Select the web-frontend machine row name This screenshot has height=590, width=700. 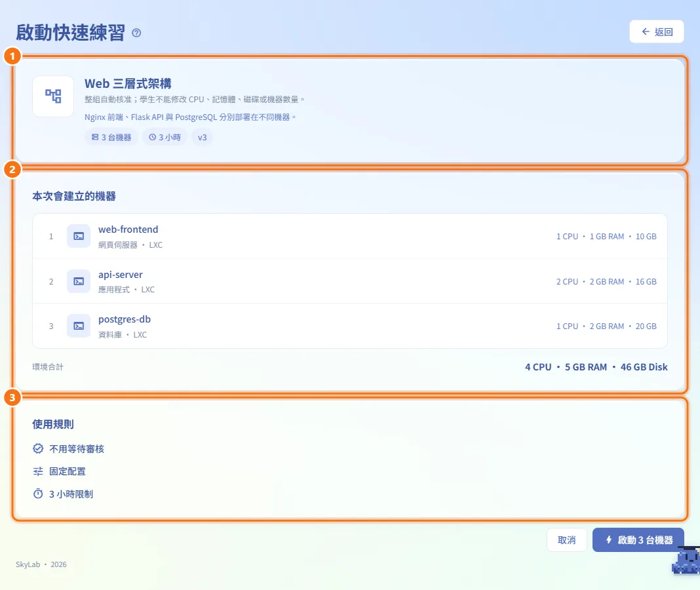click(x=128, y=229)
